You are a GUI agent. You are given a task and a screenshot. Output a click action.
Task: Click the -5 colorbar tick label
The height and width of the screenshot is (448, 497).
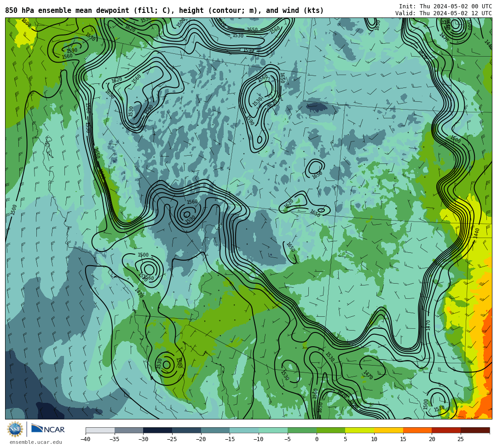pyautogui.click(x=287, y=439)
